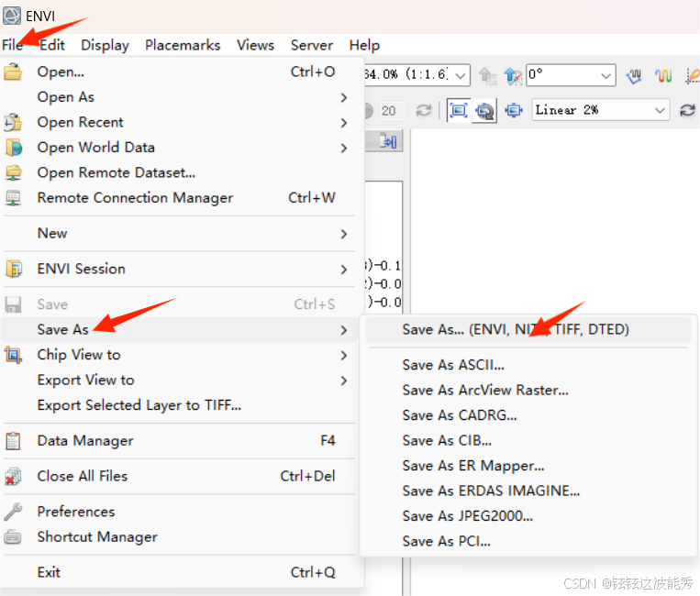This screenshot has height=596, width=700.
Task: Click the blue center crosshair icon
Action: [x=514, y=110]
